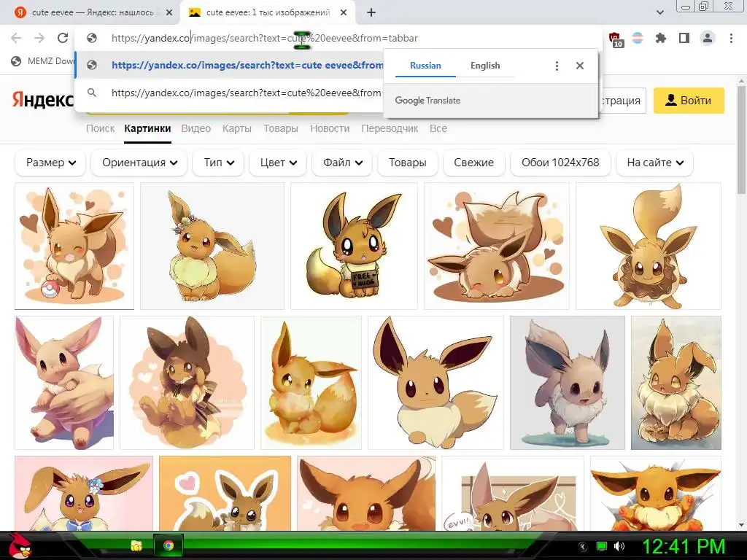Image resolution: width=747 pixels, height=560 pixels.
Task: Show hidden tray icons arrow
Action: [583, 546]
